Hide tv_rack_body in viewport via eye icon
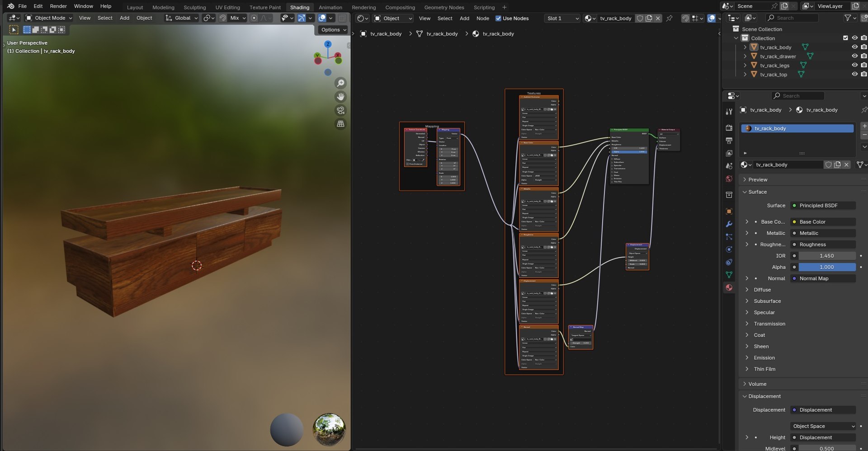Image resolution: width=868 pixels, height=451 pixels. click(854, 47)
